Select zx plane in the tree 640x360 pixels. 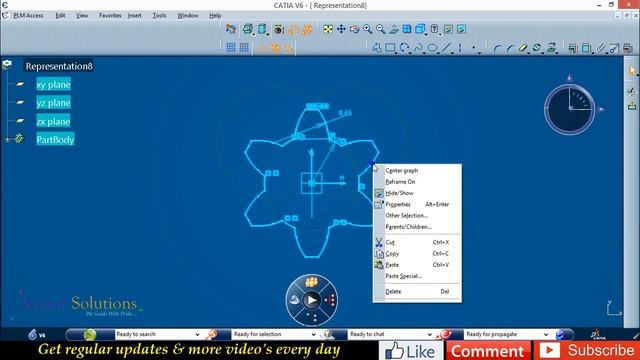coord(53,121)
